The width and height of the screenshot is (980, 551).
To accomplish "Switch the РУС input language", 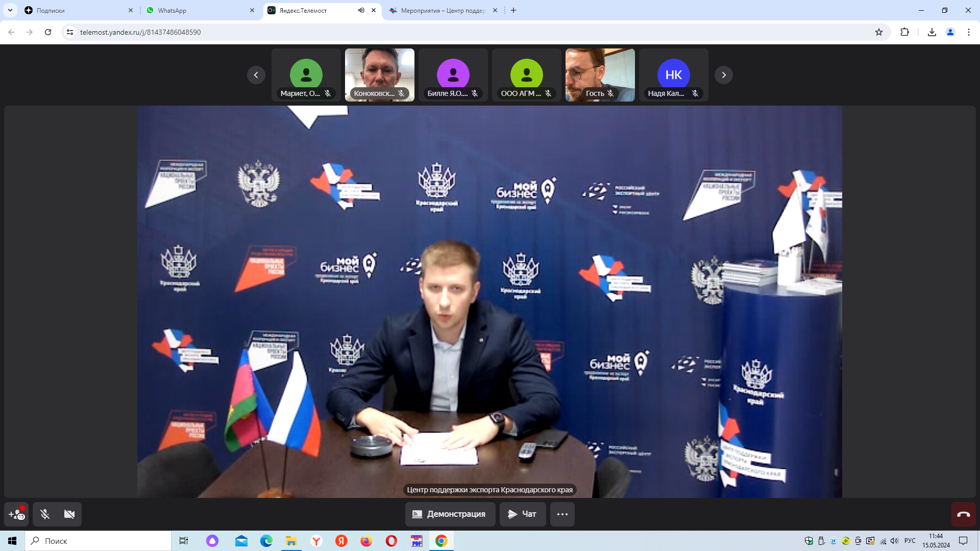I will click(x=910, y=541).
